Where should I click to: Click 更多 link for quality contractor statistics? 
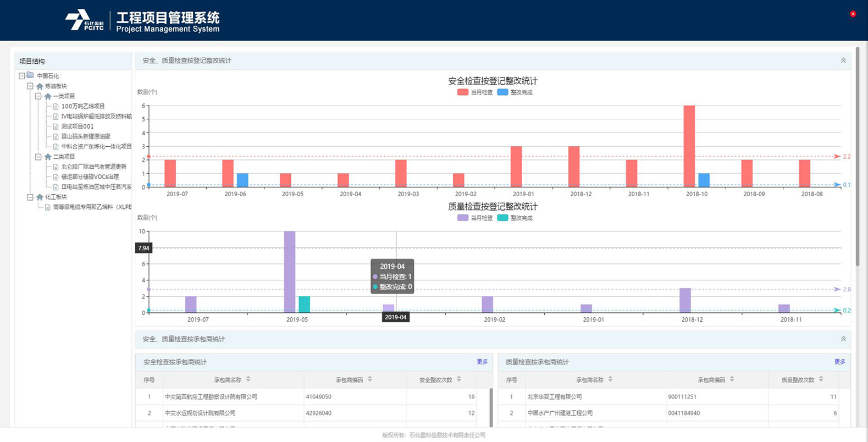(839, 362)
